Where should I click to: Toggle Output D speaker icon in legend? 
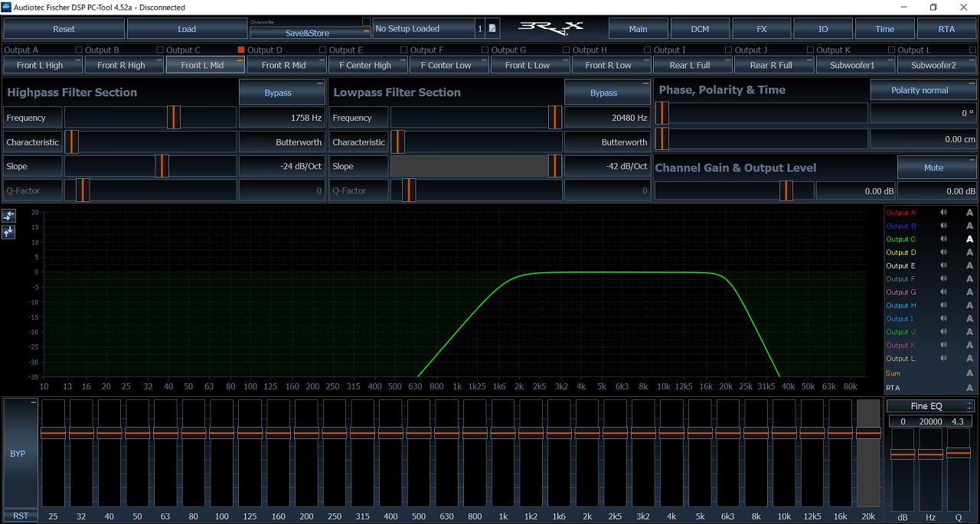(944, 252)
